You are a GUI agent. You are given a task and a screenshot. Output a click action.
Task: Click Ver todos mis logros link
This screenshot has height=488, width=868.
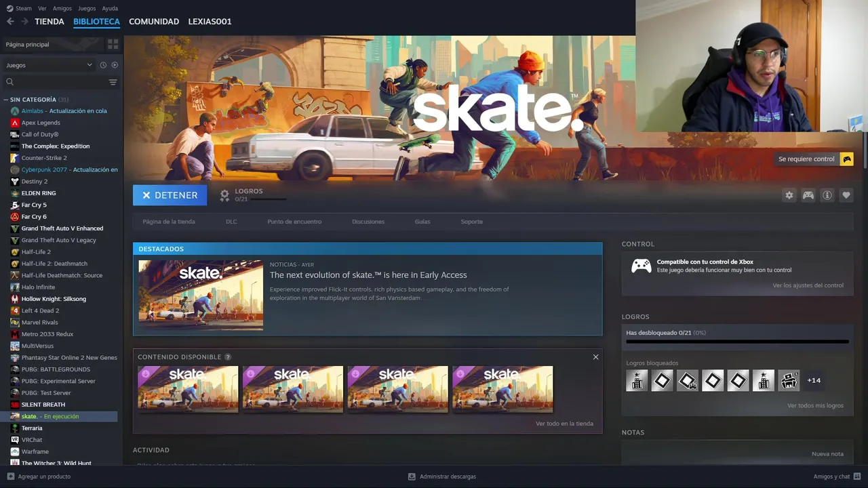[x=815, y=405]
